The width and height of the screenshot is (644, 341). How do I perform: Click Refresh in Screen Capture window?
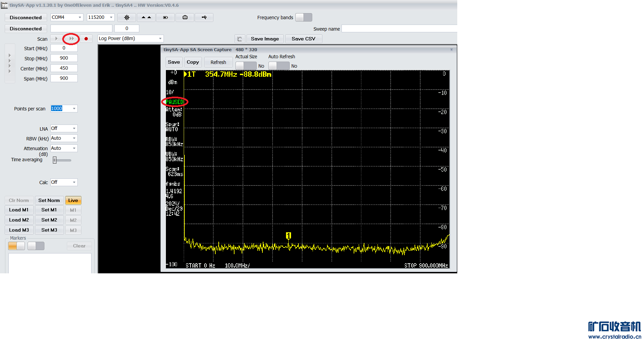coord(218,62)
